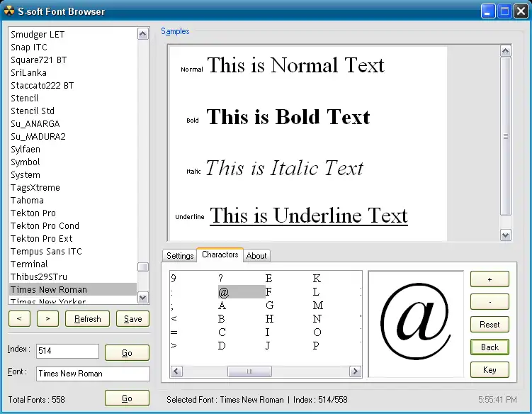The width and height of the screenshot is (532, 414).
Task: Click the S-soft Font Browser title bar icon
Action: coord(9,11)
